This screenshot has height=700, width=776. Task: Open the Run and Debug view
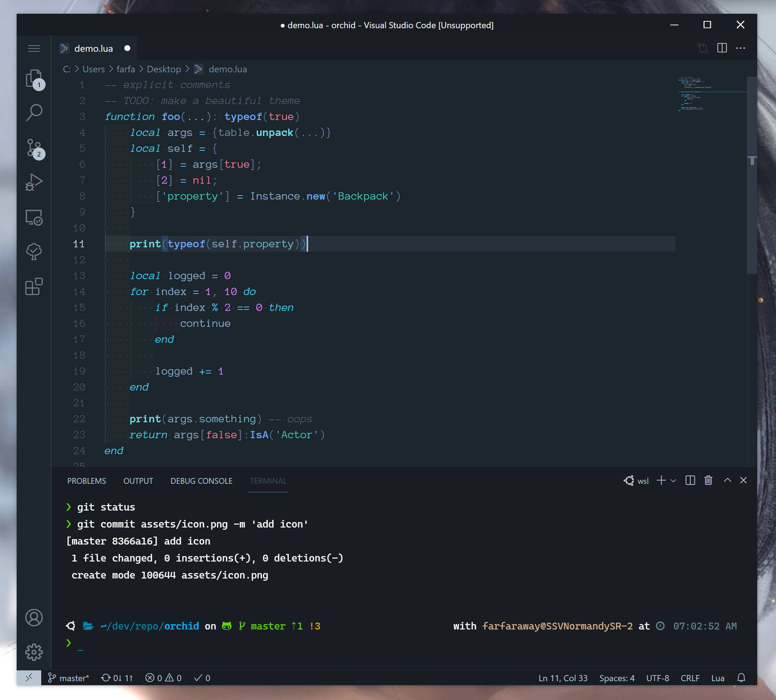[34, 182]
